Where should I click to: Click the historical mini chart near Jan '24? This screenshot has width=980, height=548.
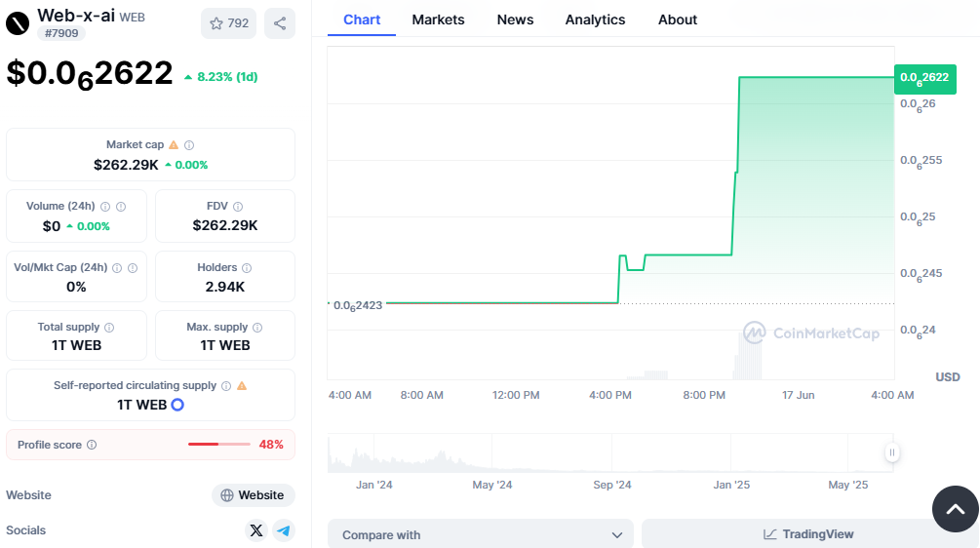click(x=373, y=458)
